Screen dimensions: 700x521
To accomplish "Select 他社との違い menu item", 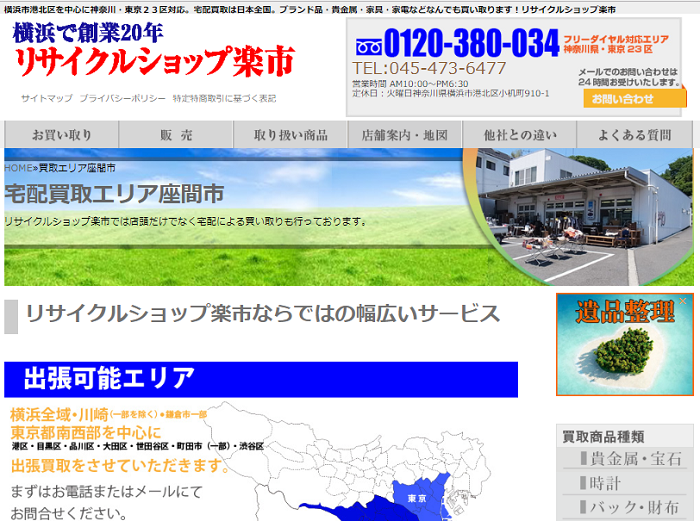I will [520, 134].
